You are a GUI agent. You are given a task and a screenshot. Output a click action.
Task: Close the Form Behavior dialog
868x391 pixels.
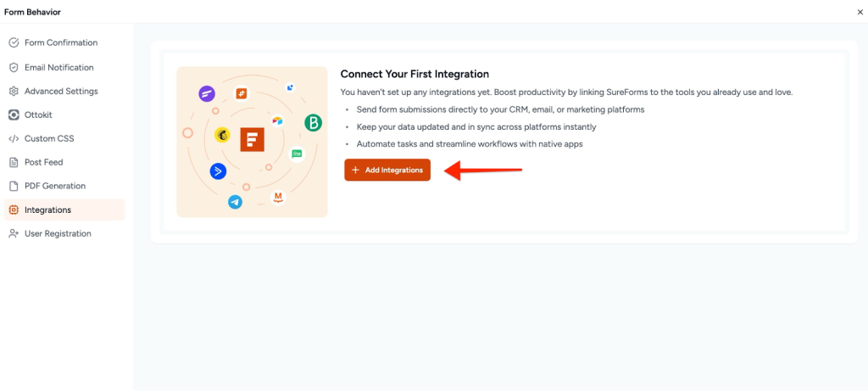tap(860, 12)
